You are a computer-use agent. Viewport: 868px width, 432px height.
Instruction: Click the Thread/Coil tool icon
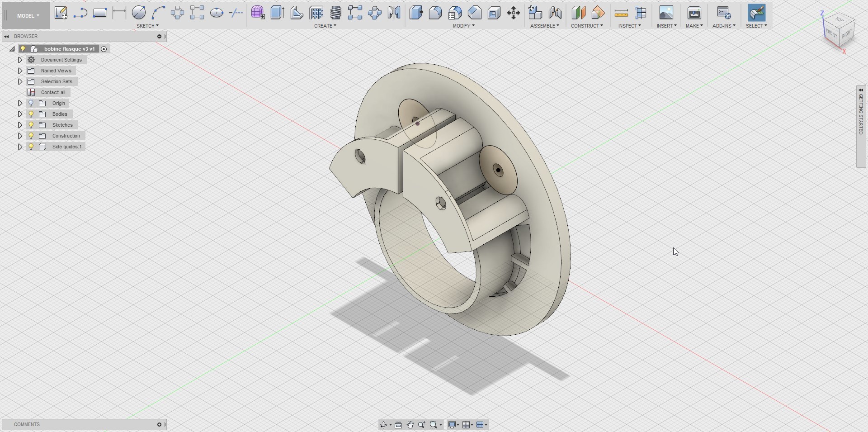point(336,13)
